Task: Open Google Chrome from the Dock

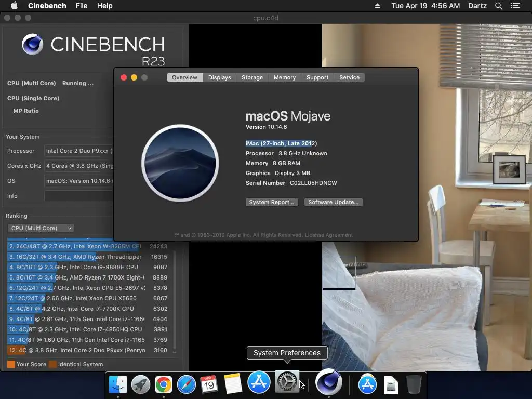Action: point(164,384)
